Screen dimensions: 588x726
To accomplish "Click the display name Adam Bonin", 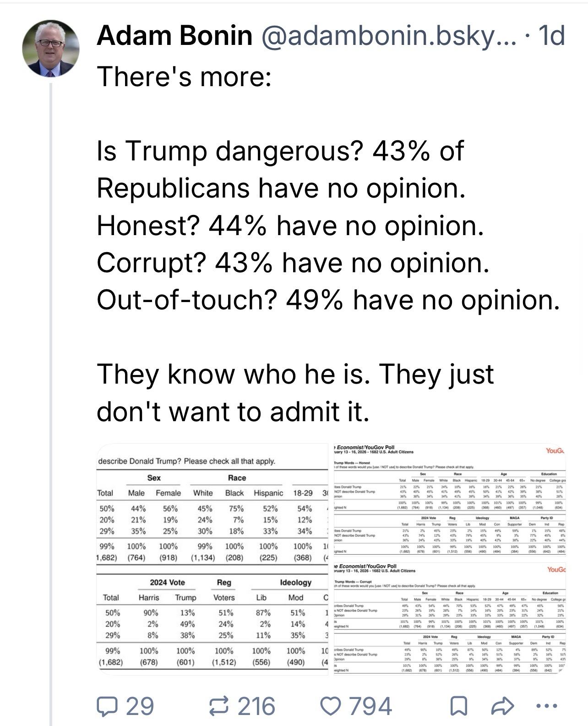I will 174,36.
